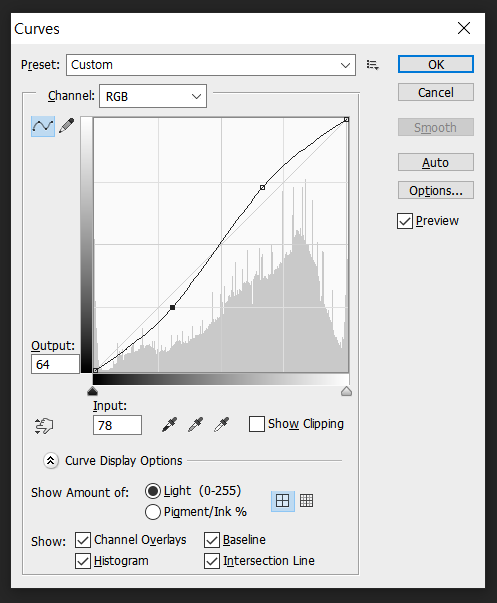Image resolution: width=497 pixels, height=603 pixels.
Task: Pick the white point eyedropper
Action: pos(222,425)
